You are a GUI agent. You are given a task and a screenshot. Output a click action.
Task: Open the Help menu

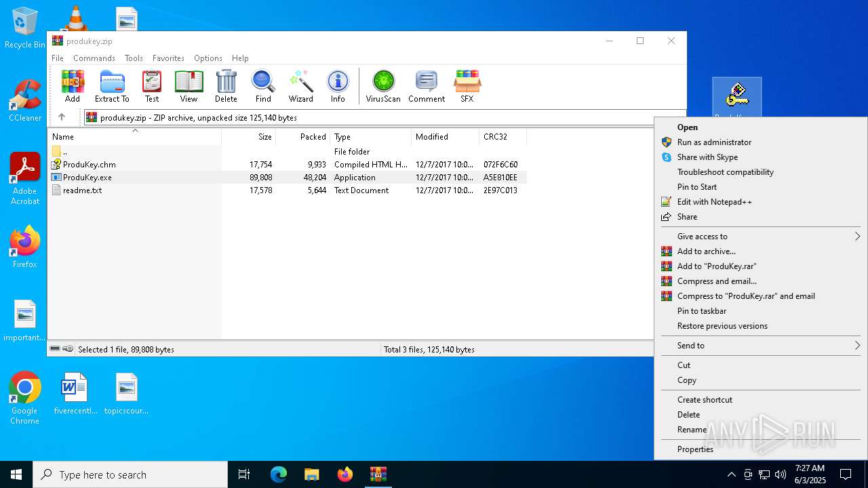240,58
